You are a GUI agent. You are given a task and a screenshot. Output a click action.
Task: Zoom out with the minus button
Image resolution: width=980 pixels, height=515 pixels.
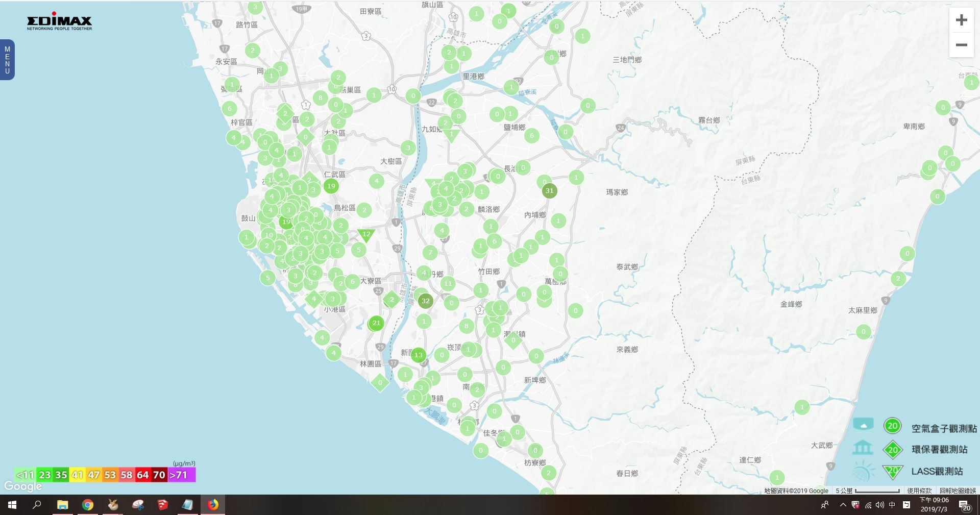point(962,45)
